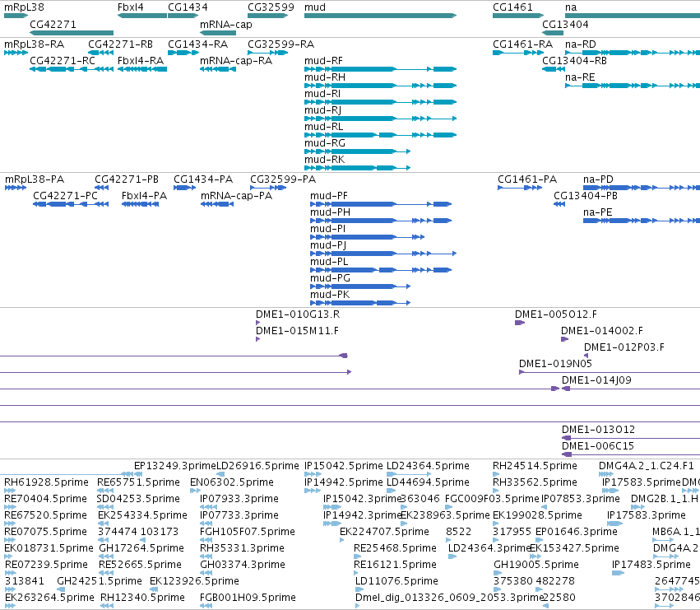Click the CG32599 gene label
The height and width of the screenshot is (610, 700).
click(271, 7)
